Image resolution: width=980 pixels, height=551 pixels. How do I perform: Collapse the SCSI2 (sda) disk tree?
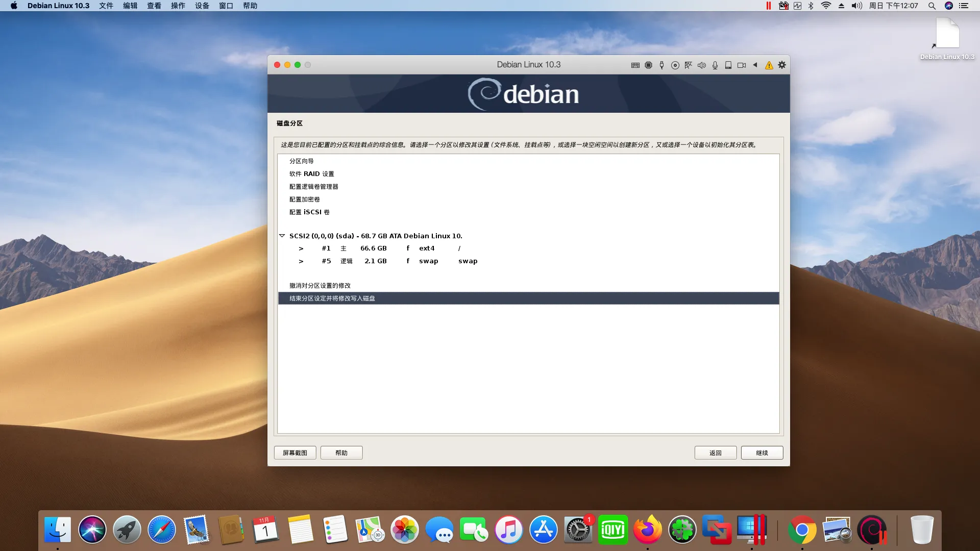point(282,236)
